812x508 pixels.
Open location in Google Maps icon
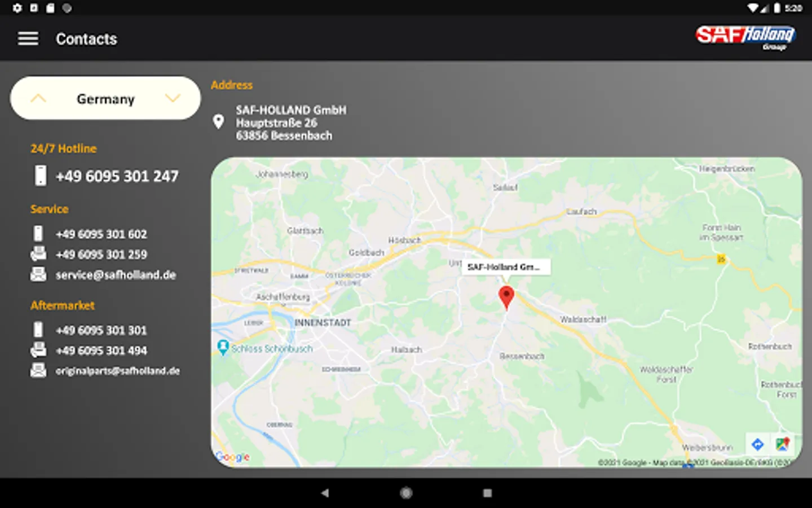pyautogui.click(x=782, y=444)
